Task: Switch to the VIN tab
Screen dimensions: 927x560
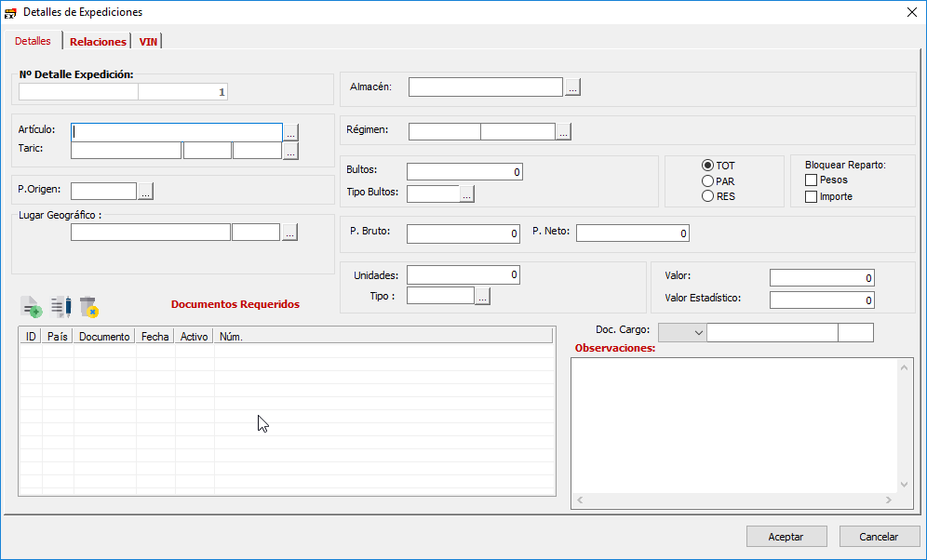Action: [148, 42]
